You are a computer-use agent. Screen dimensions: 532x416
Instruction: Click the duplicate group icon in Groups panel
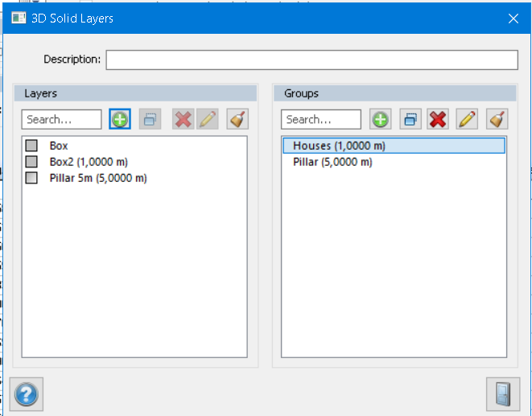click(410, 120)
